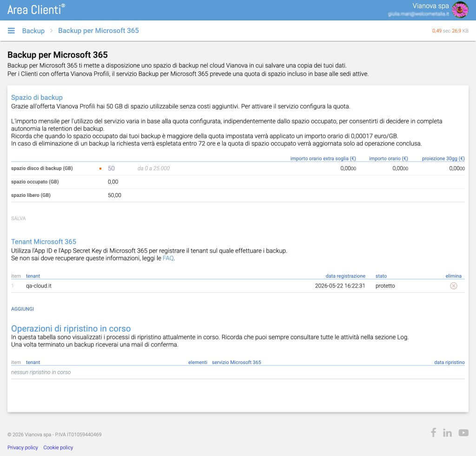
Task: Click data ripristino column header
Action: point(450,362)
